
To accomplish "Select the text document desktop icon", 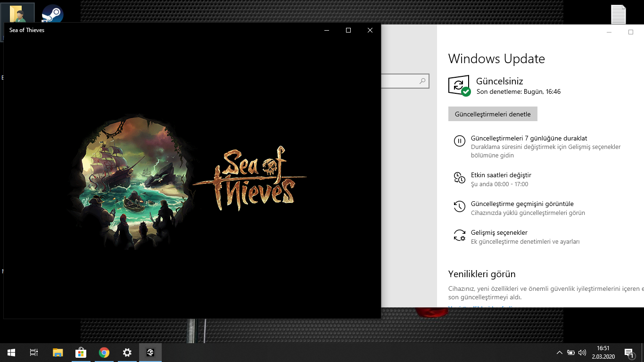I will [619, 14].
